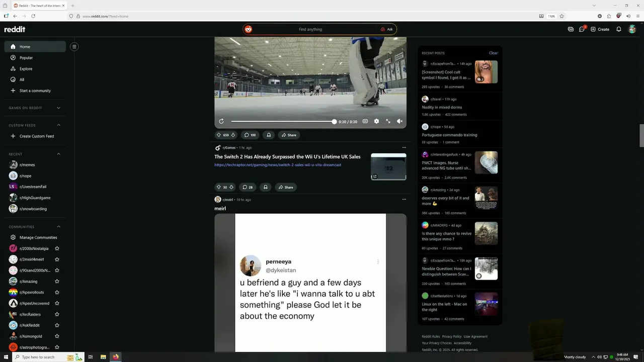
Task: Open comments on post with 100 comments
Action: coord(250,135)
